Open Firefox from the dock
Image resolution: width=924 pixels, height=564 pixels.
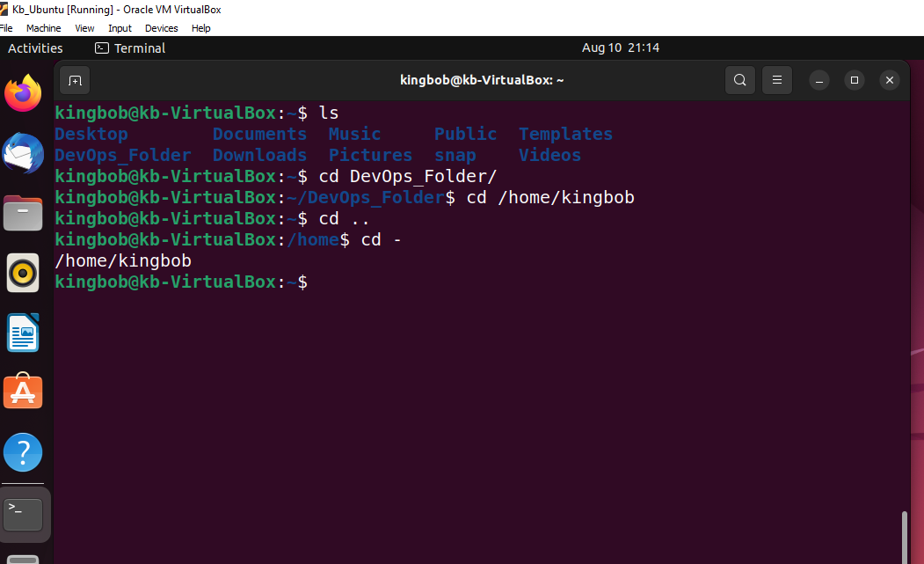(x=22, y=92)
